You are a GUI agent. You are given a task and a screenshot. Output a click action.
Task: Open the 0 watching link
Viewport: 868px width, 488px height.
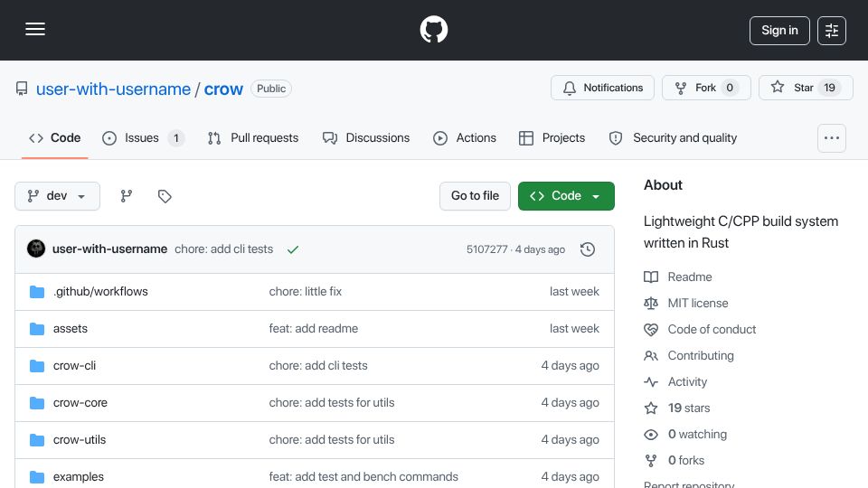coord(697,435)
